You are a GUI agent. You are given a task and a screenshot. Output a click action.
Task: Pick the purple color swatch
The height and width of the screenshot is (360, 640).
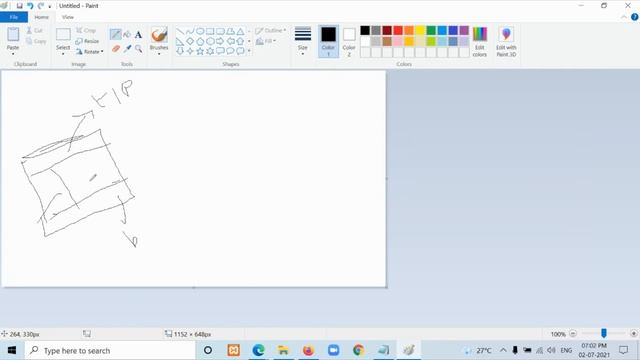pos(464,30)
